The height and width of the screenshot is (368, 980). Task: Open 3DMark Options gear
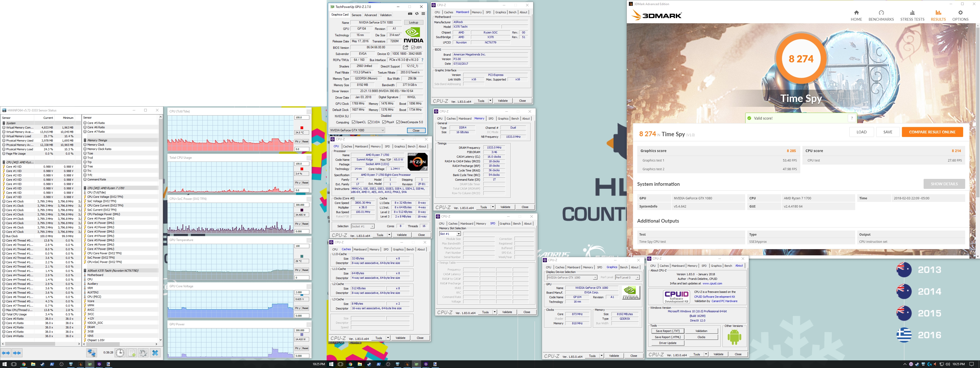click(960, 16)
